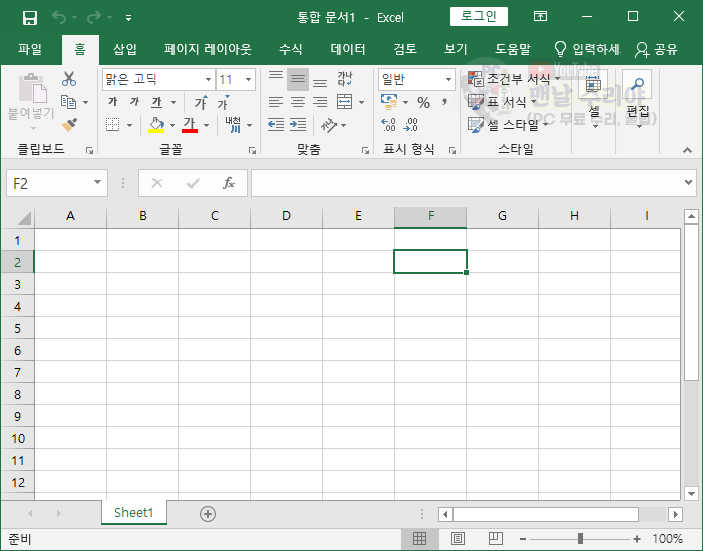The image size is (703, 551).
Task: Open the font size 11 dropdown
Action: pos(248,79)
